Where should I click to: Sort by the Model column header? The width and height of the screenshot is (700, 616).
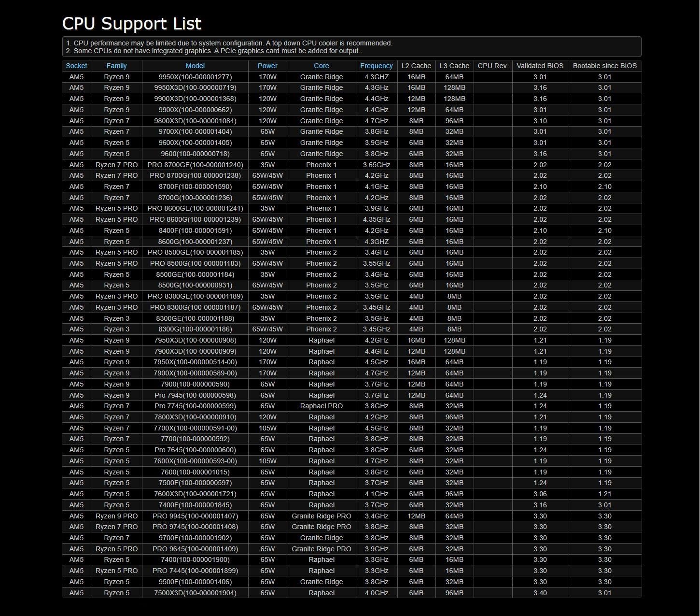click(195, 66)
